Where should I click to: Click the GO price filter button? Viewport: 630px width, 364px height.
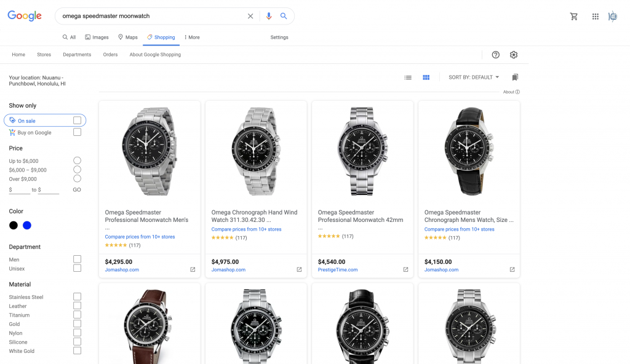pyautogui.click(x=77, y=189)
